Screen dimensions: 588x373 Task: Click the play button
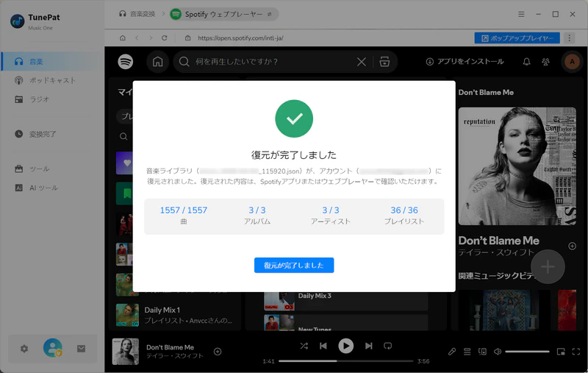[345, 346]
